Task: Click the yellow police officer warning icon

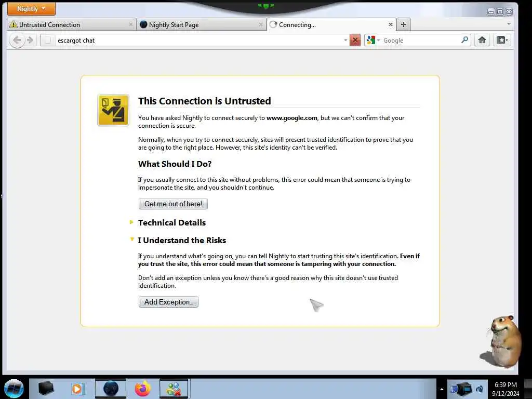Action: pyautogui.click(x=113, y=110)
